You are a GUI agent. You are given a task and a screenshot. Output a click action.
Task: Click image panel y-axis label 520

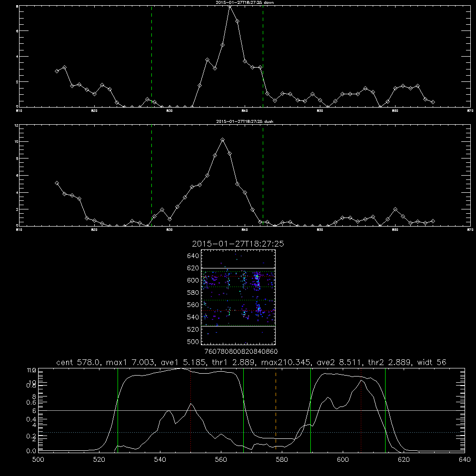193,329
